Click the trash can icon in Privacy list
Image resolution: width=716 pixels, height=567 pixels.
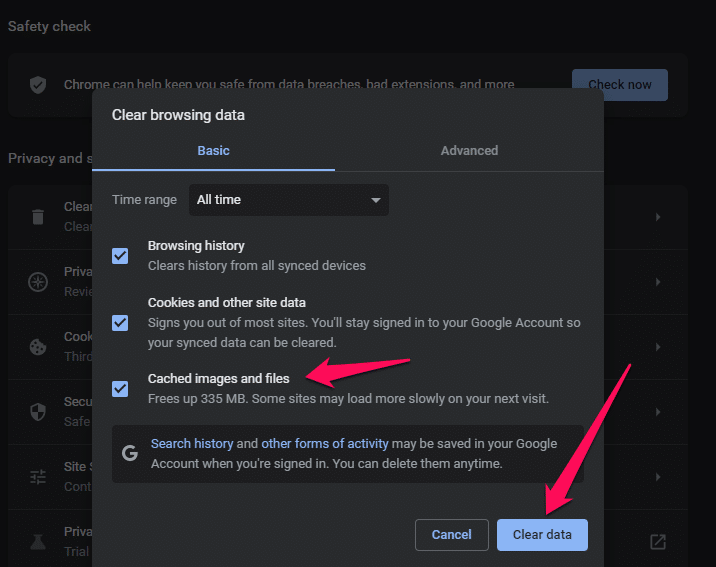tap(38, 216)
